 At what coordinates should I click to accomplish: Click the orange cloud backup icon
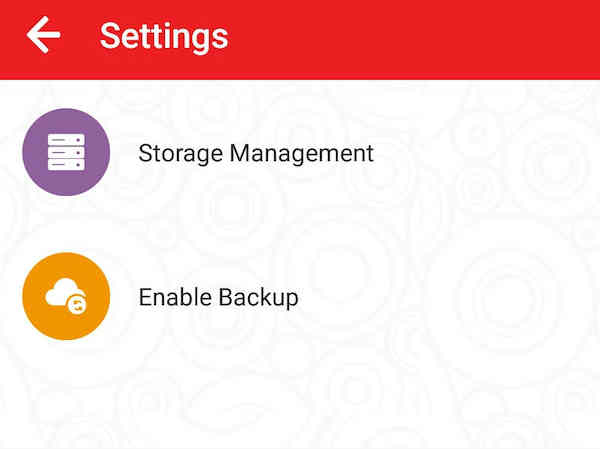(66, 297)
